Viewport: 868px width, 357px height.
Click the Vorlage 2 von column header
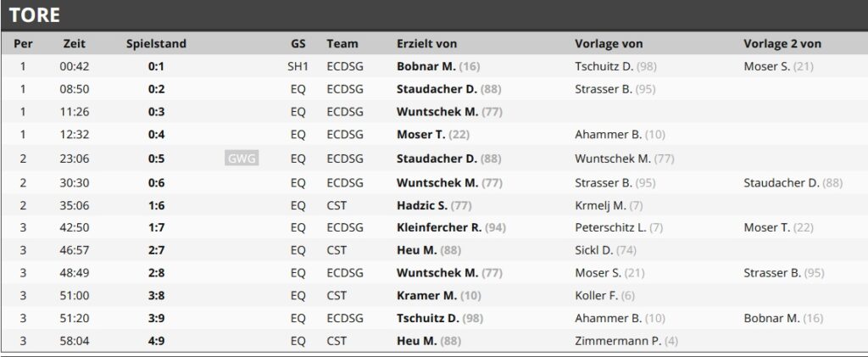(x=782, y=43)
